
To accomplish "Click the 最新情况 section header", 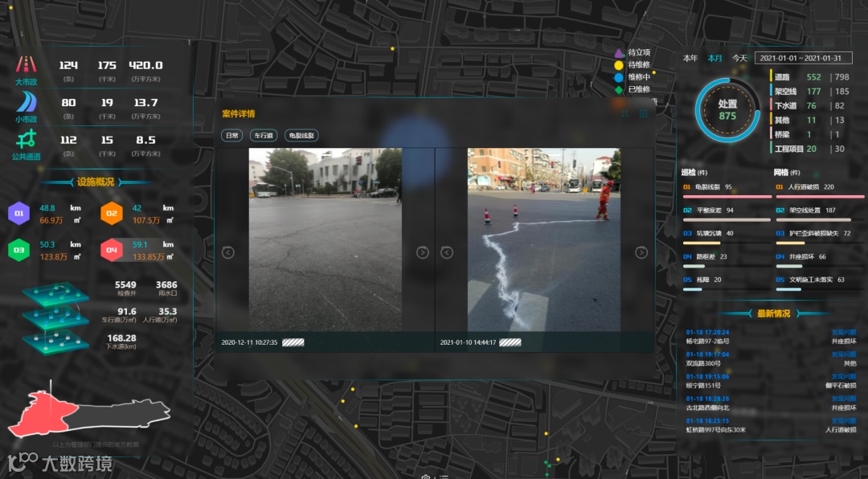I will pyautogui.click(x=773, y=313).
